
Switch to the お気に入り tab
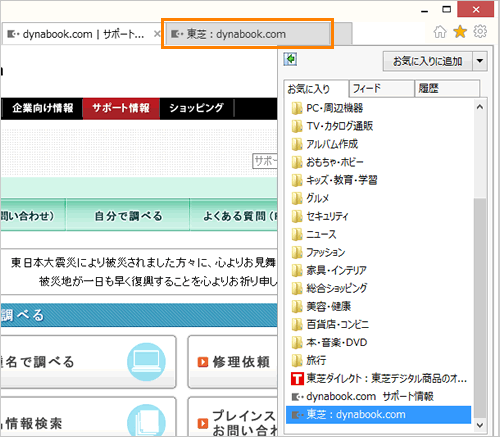coord(316,89)
